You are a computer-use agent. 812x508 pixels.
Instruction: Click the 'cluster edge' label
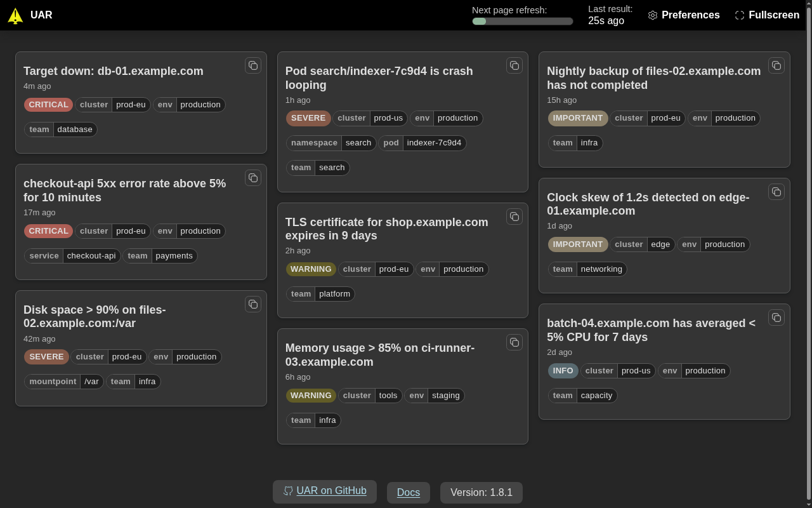[643, 244]
